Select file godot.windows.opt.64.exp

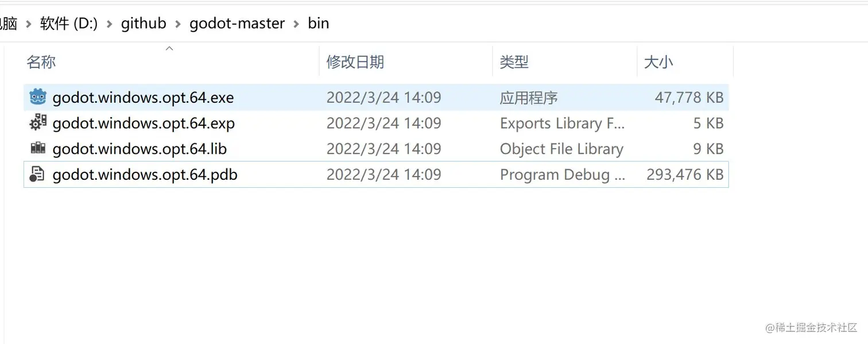coord(144,123)
